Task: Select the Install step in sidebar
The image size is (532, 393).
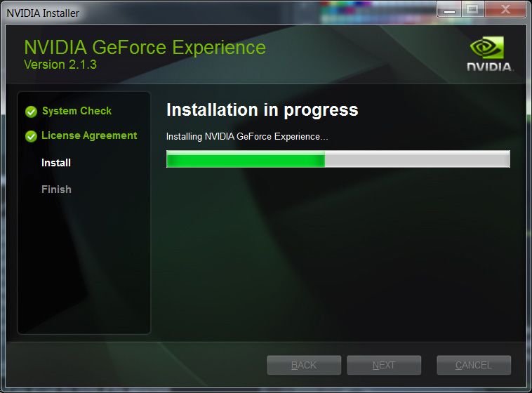Action: pyautogui.click(x=56, y=163)
